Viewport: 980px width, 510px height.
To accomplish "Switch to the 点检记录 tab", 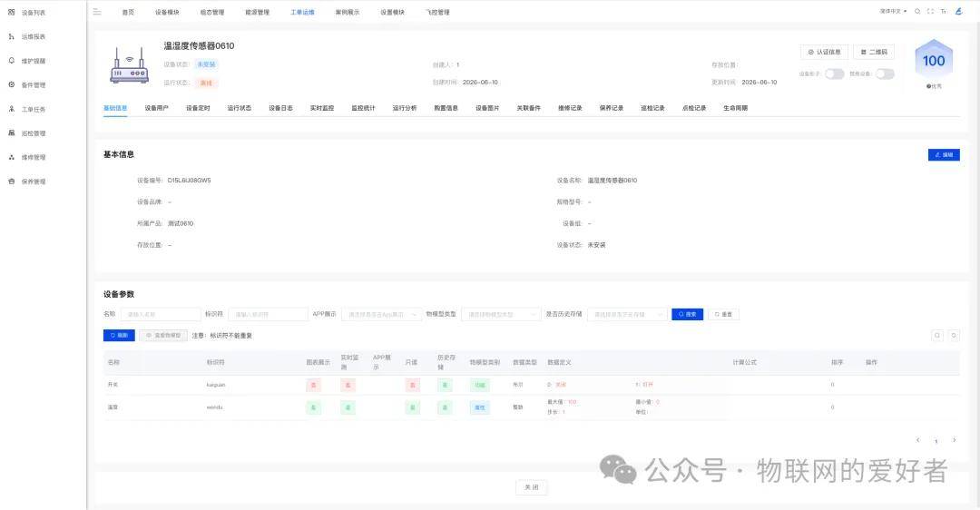I will pos(694,108).
